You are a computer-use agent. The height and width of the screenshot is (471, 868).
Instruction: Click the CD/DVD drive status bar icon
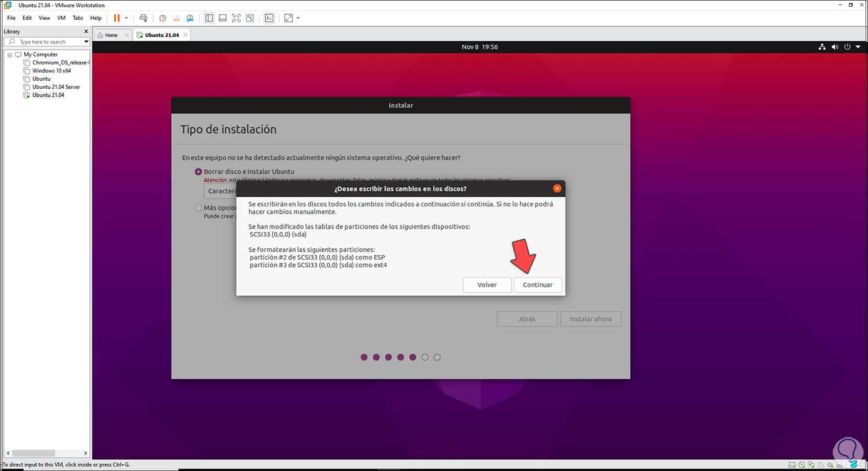801,465
